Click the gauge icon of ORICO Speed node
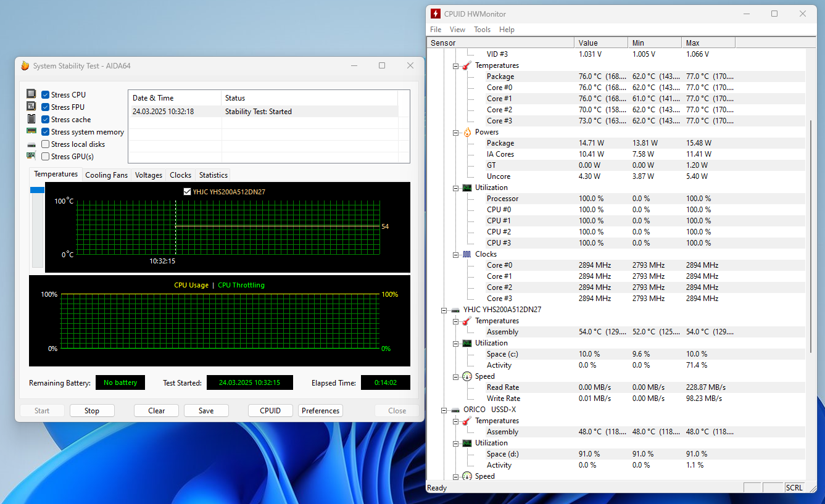Screen dimensions: 825x504 tap(467, 476)
